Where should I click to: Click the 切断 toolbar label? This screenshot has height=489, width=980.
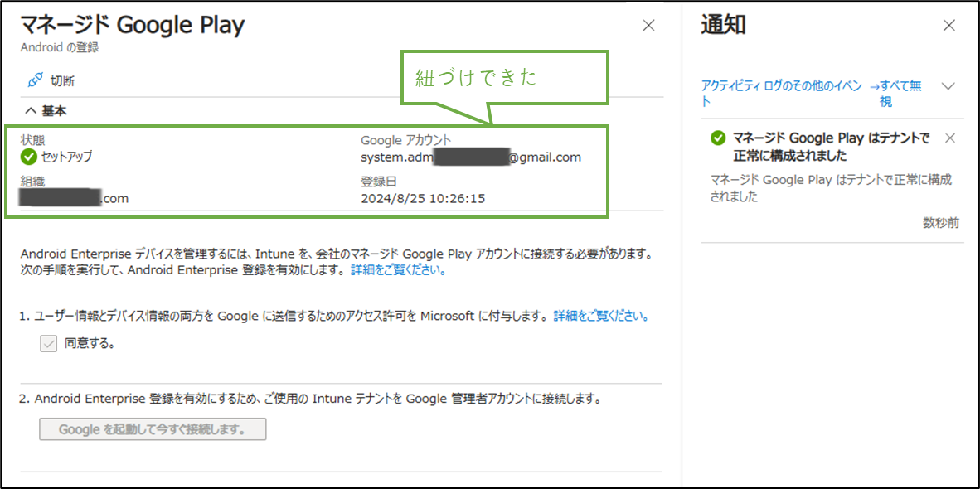point(63,81)
